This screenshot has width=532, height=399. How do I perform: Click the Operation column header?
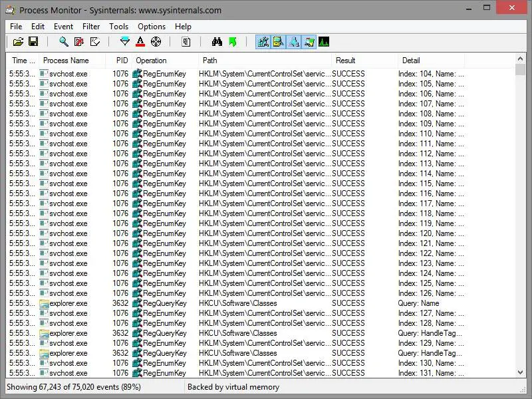point(151,61)
